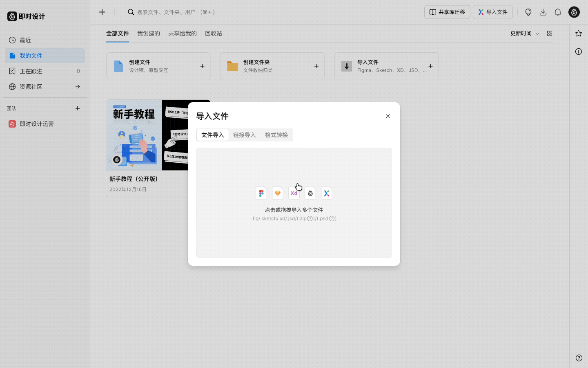Click the help icon next to .zip
Screen dimensions: 588x368
point(310,219)
